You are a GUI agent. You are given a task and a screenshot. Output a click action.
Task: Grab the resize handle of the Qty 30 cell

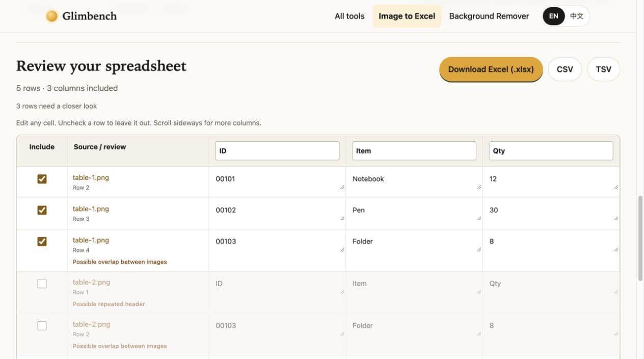(x=616, y=219)
